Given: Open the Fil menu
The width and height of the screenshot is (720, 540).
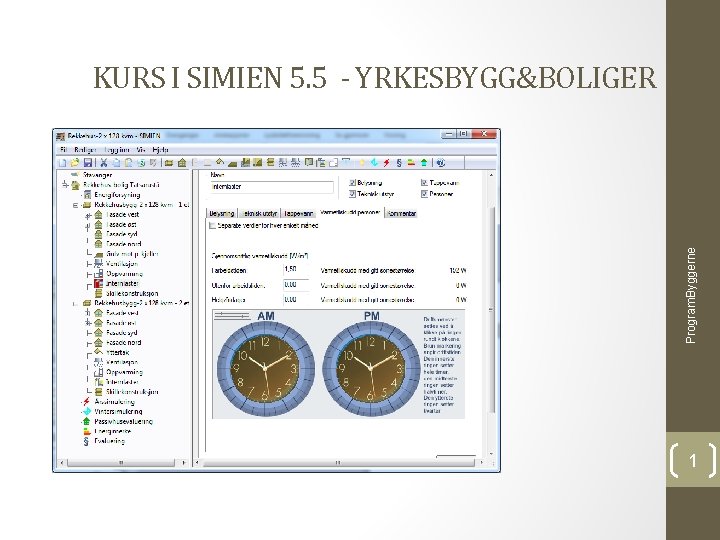Looking at the screenshot, I should point(63,150).
